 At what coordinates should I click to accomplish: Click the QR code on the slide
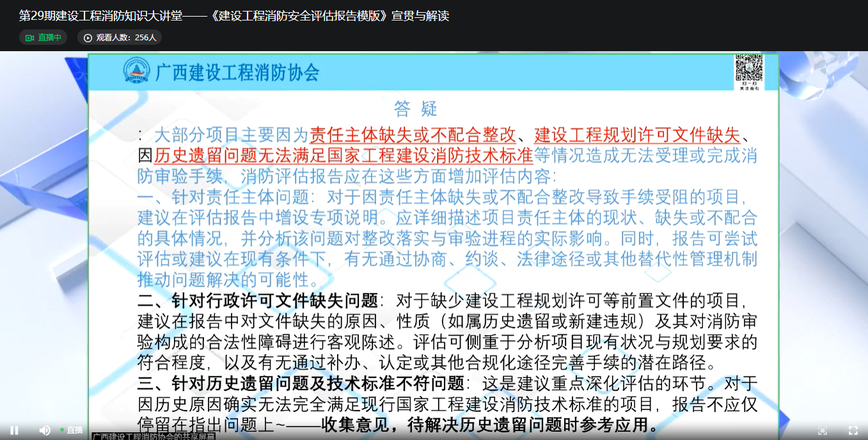pyautogui.click(x=748, y=70)
